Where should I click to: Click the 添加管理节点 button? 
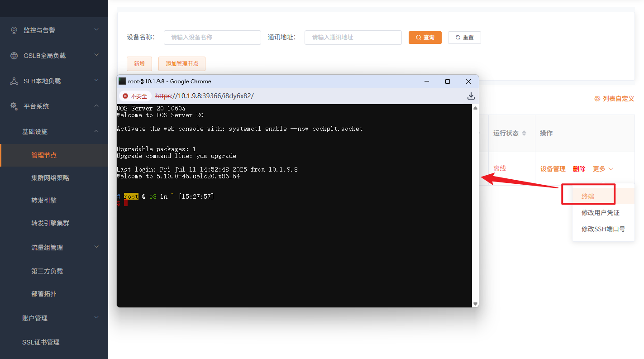(x=182, y=64)
